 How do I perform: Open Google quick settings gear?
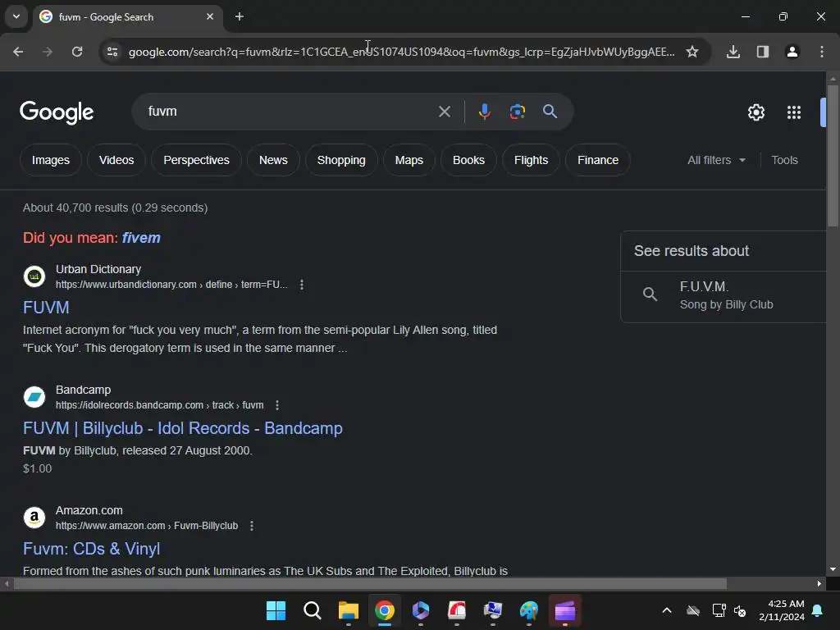[x=756, y=112]
